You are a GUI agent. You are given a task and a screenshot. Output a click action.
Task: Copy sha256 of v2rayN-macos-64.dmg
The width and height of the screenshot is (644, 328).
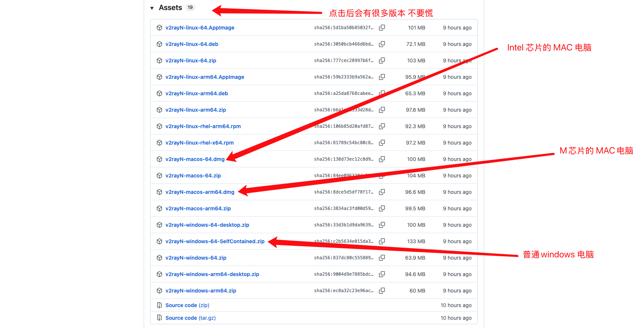tap(382, 159)
